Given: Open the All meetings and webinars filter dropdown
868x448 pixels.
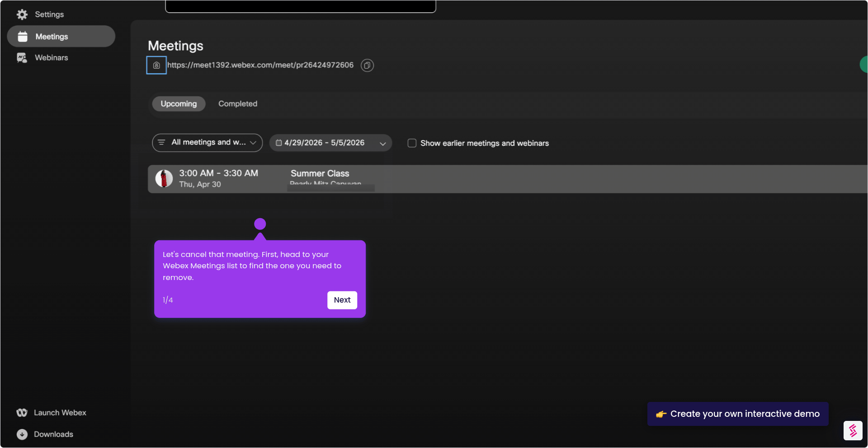Looking at the screenshot, I should coord(208,143).
